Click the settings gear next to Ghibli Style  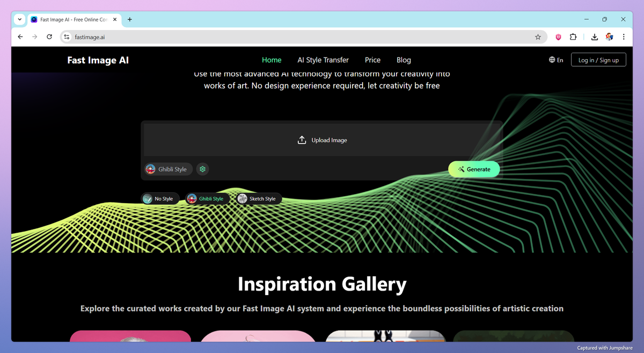point(202,169)
